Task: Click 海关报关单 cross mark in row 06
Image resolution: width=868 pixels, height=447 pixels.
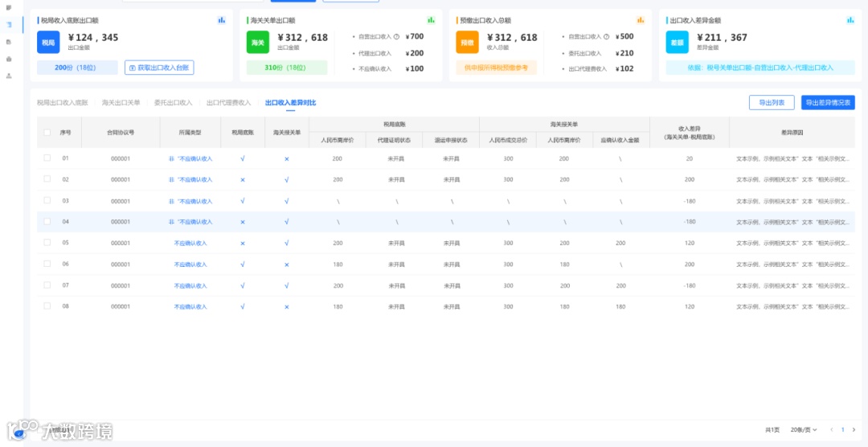Action: 287,265
